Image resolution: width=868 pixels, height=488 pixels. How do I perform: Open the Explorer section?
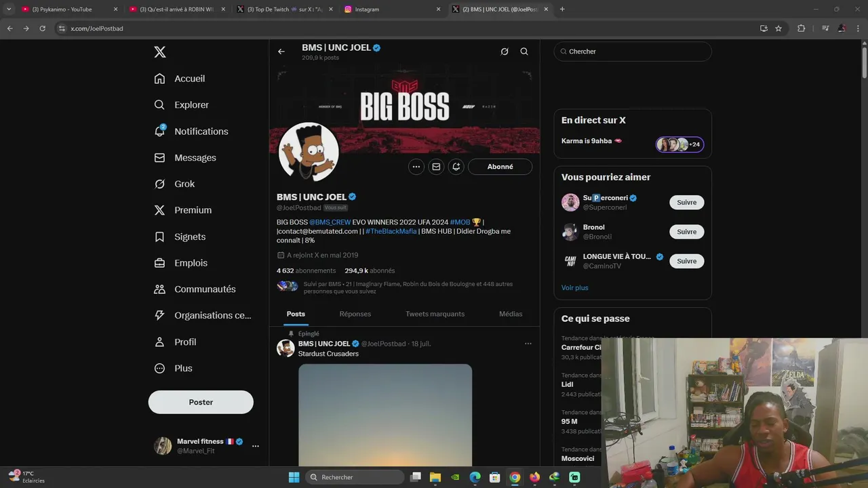(182, 105)
